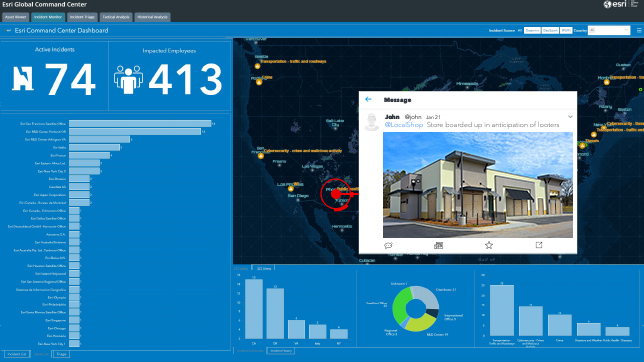
Task: Click the VA bar in state chart
Action: tap(296, 329)
